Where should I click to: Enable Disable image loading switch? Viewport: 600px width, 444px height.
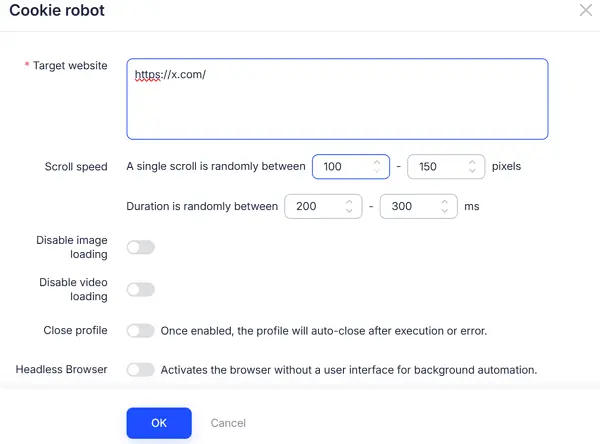[x=141, y=247]
